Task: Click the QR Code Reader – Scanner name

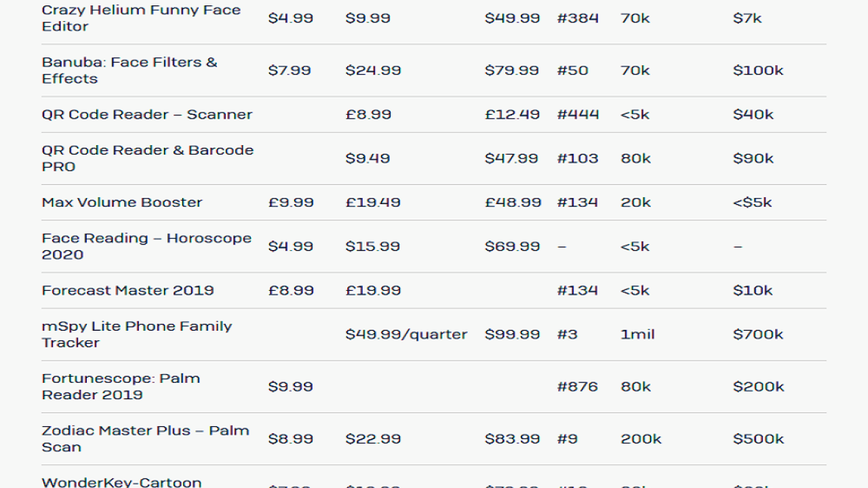Action: pyautogui.click(x=146, y=115)
